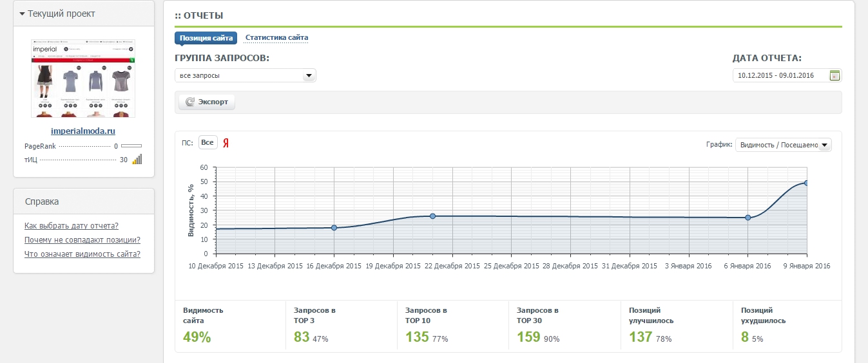
Task: Click the Справка panel header
Action: click(x=84, y=201)
